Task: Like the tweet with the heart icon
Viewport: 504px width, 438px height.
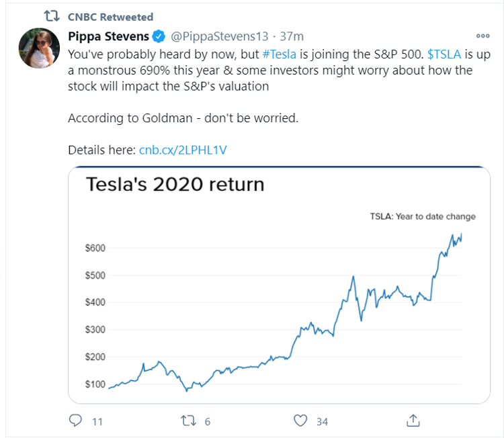Action: coord(300,421)
